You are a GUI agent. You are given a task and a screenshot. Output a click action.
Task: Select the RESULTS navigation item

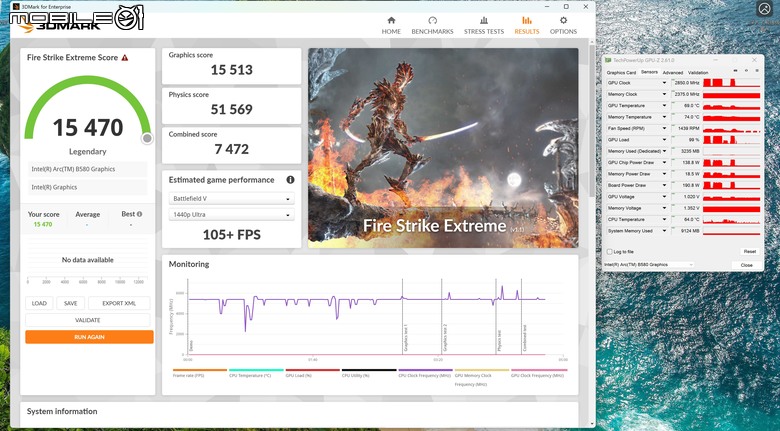pos(527,25)
